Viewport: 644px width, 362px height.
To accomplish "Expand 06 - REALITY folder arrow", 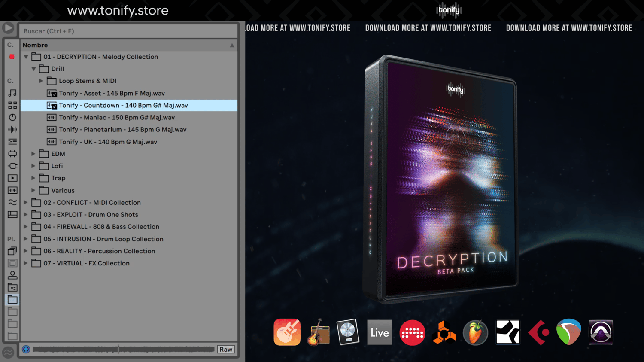I will 26,251.
